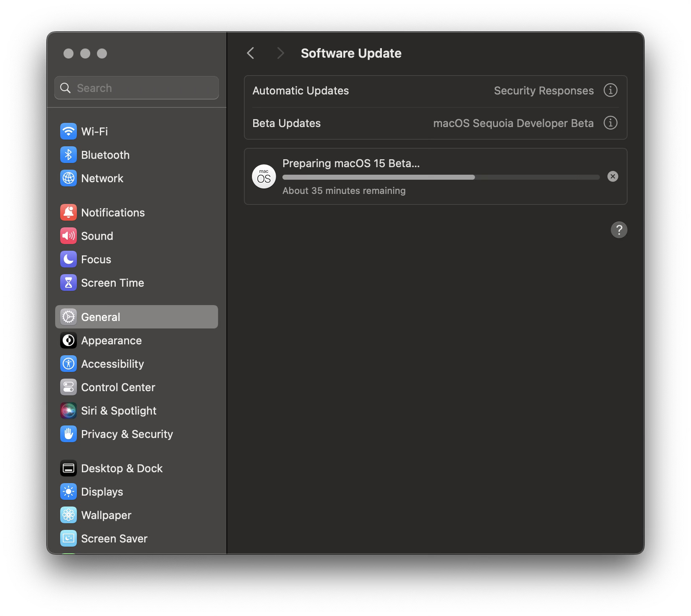Select Screen Time label in sidebar
The image size is (691, 616).
pyautogui.click(x=112, y=283)
